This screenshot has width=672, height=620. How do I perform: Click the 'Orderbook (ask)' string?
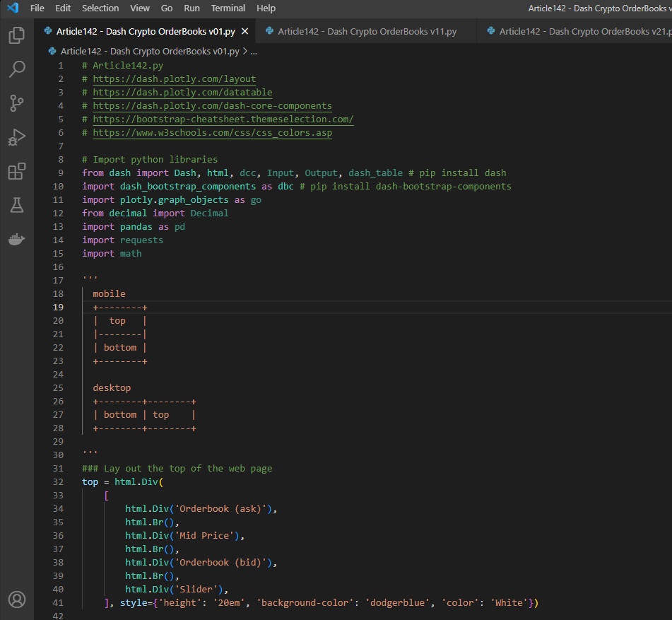click(x=220, y=508)
